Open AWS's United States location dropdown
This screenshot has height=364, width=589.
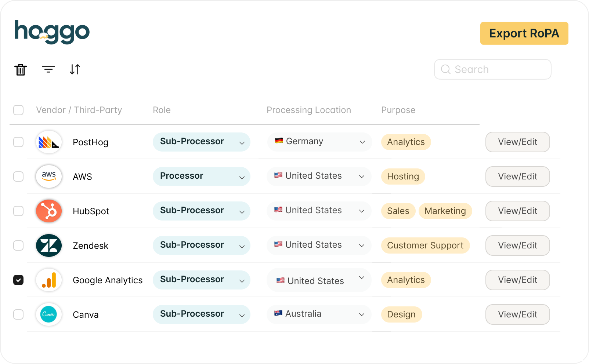319,176
